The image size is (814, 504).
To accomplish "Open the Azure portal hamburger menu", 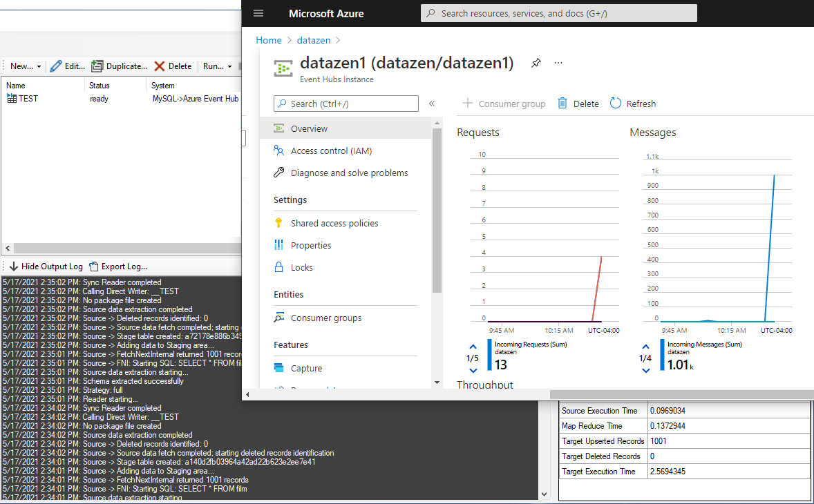I will point(258,13).
